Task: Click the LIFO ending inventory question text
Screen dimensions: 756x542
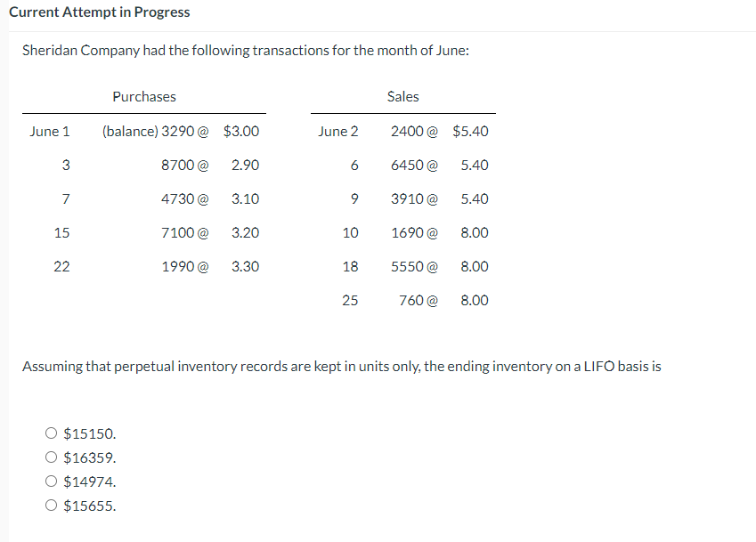Action: [x=341, y=366]
